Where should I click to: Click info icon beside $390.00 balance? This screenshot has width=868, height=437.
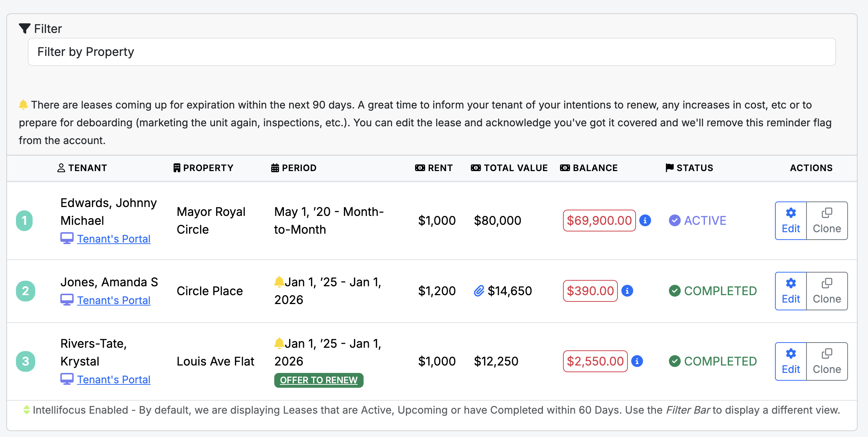click(x=627, y=291)
